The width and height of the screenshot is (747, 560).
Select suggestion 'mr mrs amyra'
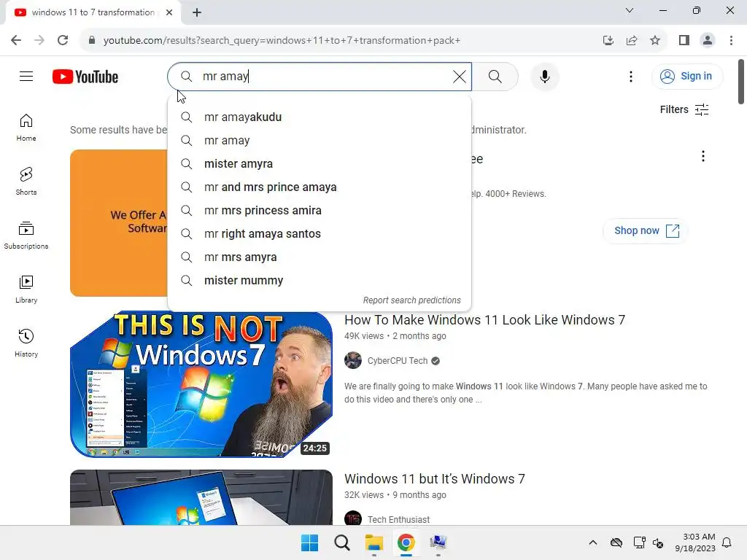click(320, 257)
